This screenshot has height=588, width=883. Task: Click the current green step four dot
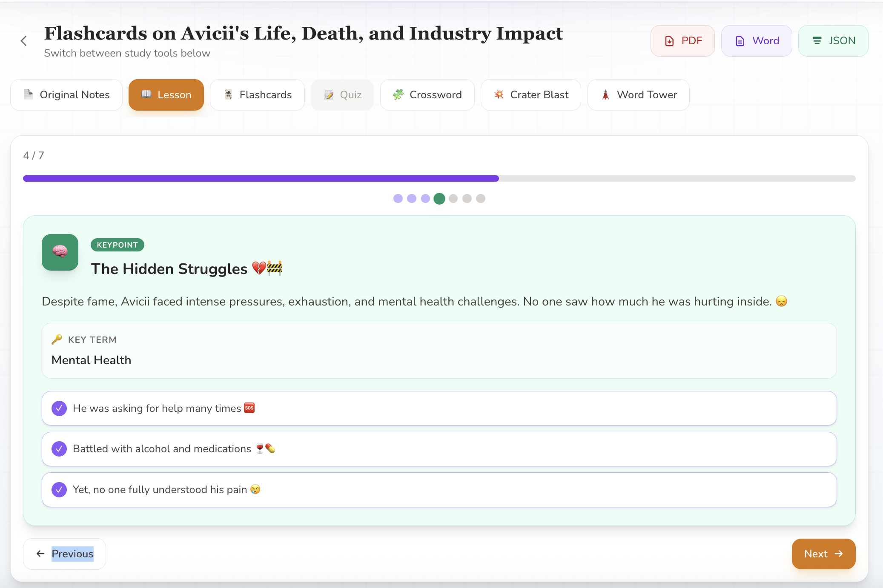tap(439, 199)
